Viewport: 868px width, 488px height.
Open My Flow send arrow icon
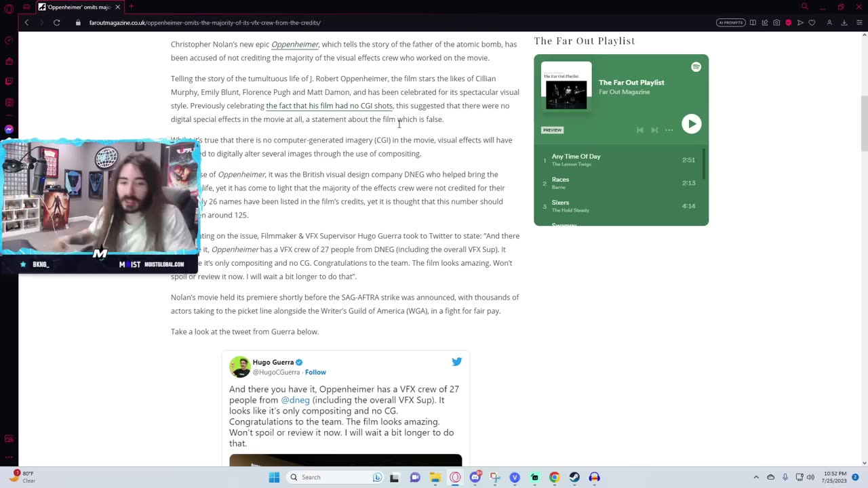coord(800,22)
